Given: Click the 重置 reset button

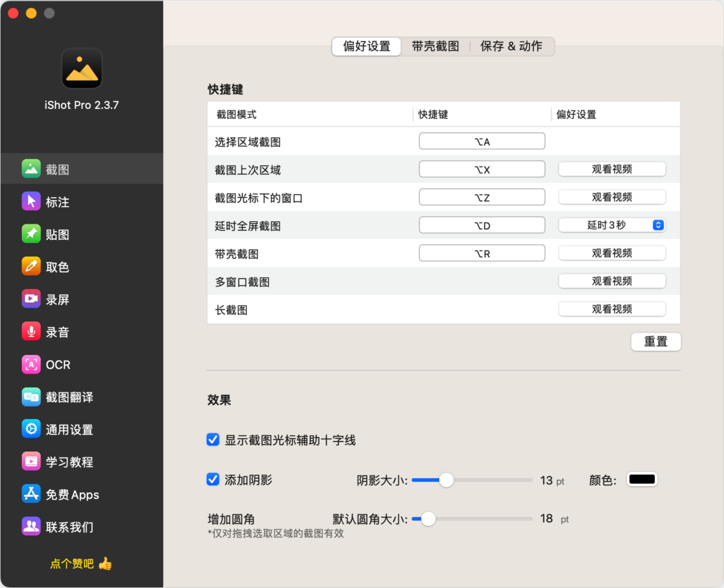Looking at the screenshot, I should coord(656,342).
